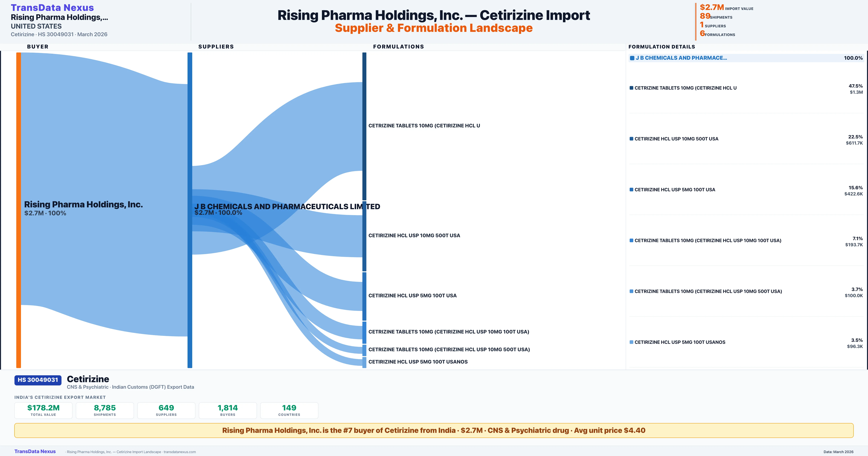Click the HS 30049031 badge
This screenshot has width=868, height=456.
click(38, 380)
